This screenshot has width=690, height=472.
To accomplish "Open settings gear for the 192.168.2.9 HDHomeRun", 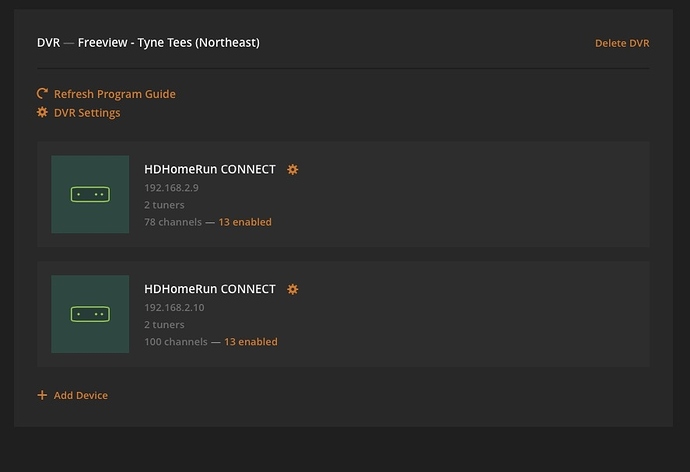I will pyautogui.click(x=293, y=170).
